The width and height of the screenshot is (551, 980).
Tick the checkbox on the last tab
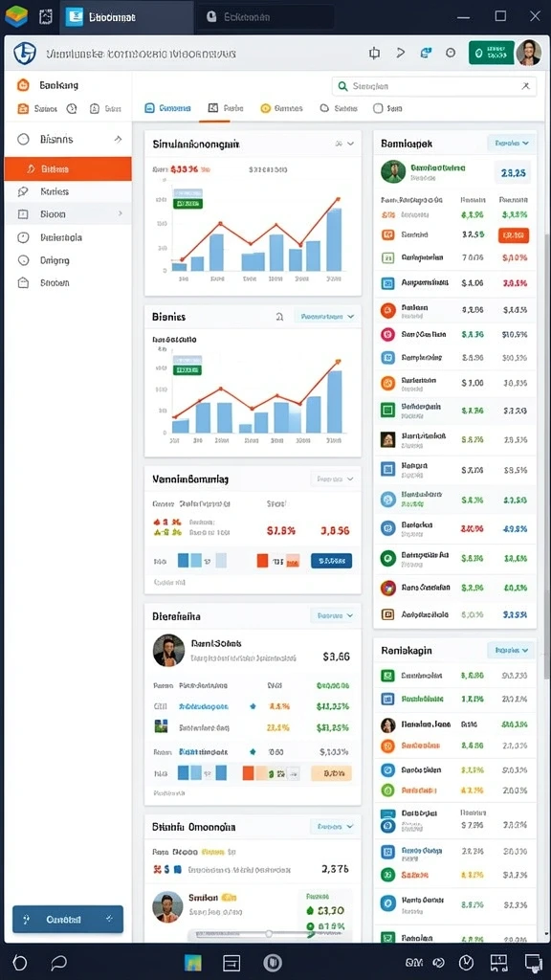pyautogui.click(x=377, y=108)
